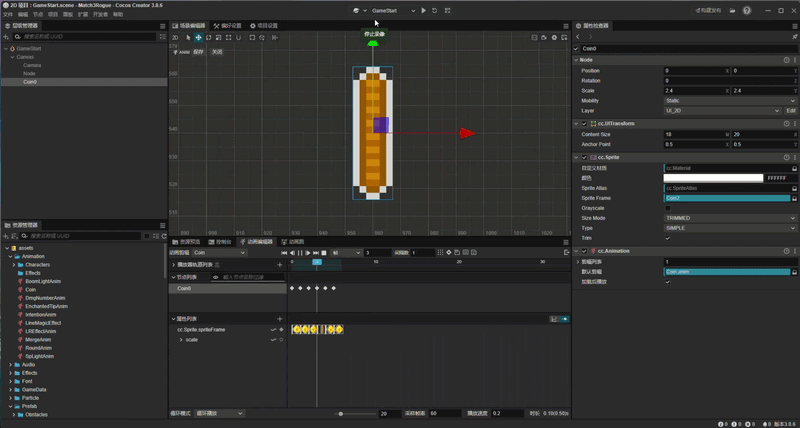Jump to first frame in animation editor

point(284,253)
